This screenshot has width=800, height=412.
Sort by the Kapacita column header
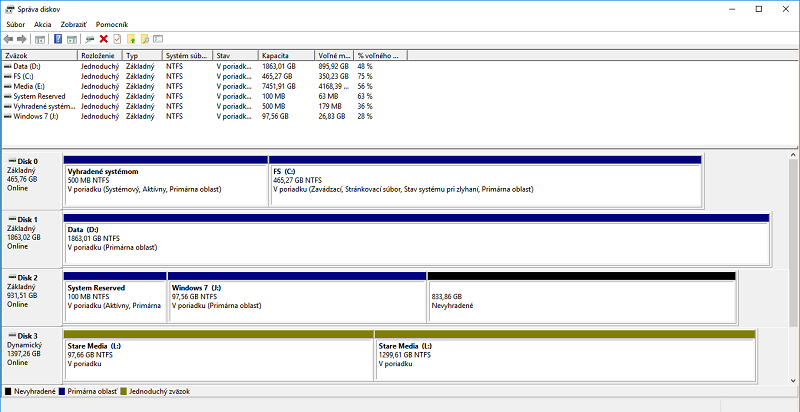coord(286,56)
